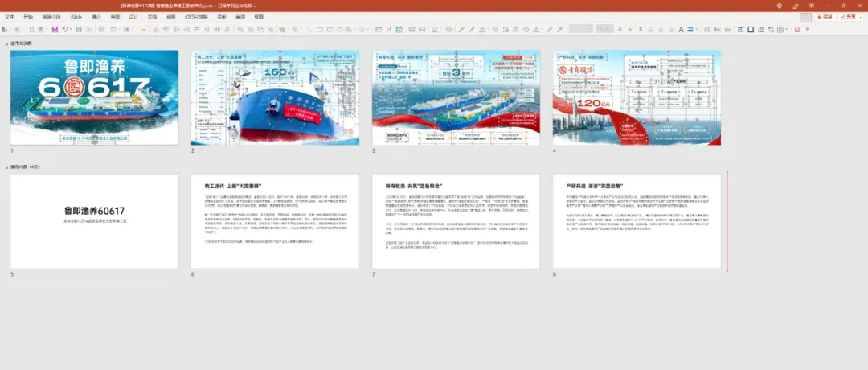Click the 录制 record button

point(824,17)
